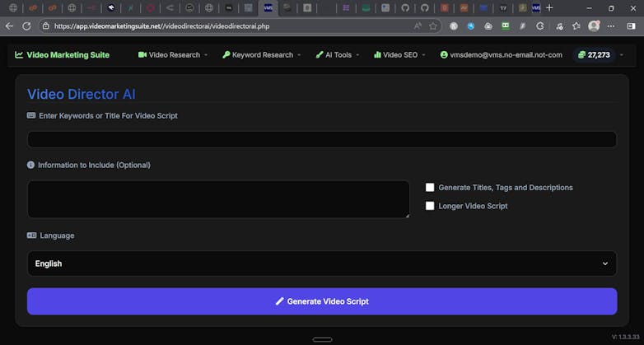Click the browser refresh icon
The width and height of the screenshot is (644, 345).
click(x=26, y=26)
